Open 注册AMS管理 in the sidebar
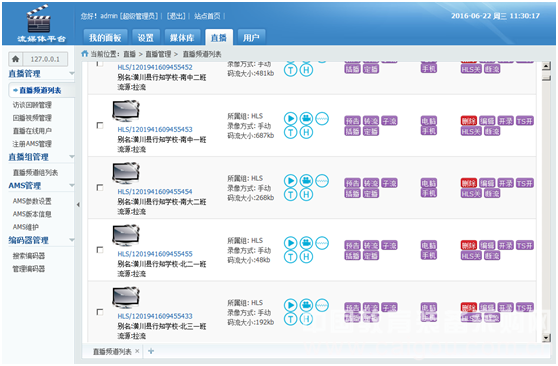This screenshot has width=558, height=366. [32, 144]
